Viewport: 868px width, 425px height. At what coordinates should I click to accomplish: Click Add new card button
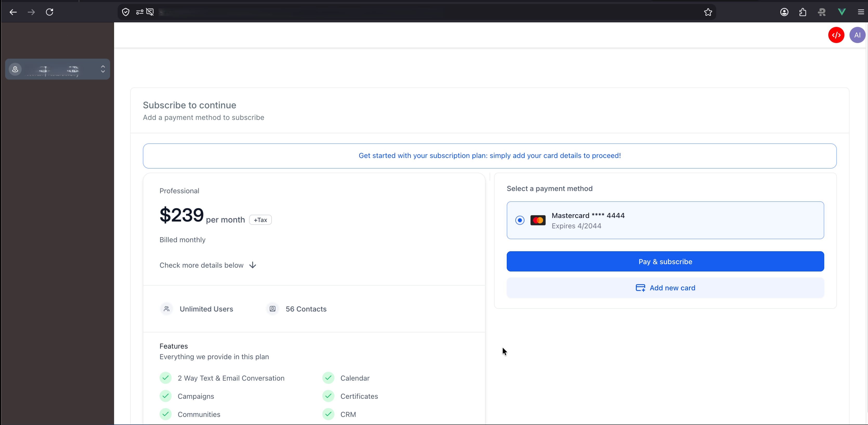tap(665, 288)
